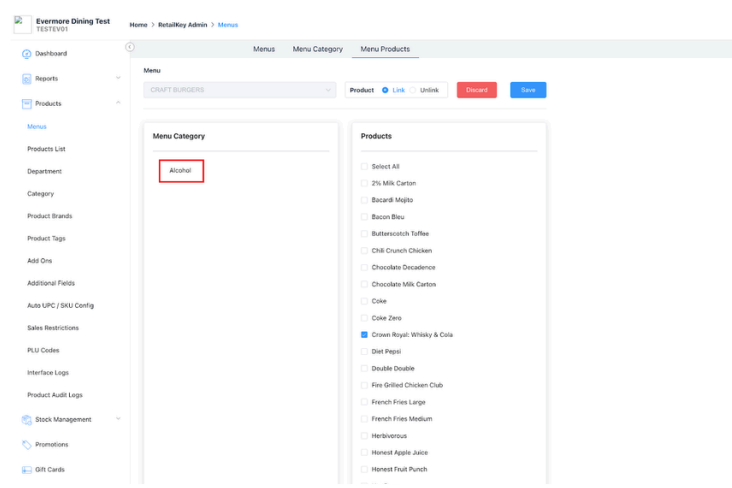The image size is (732, 488).
Task: Click the Reports icon in sidebar
Action: 26,78
